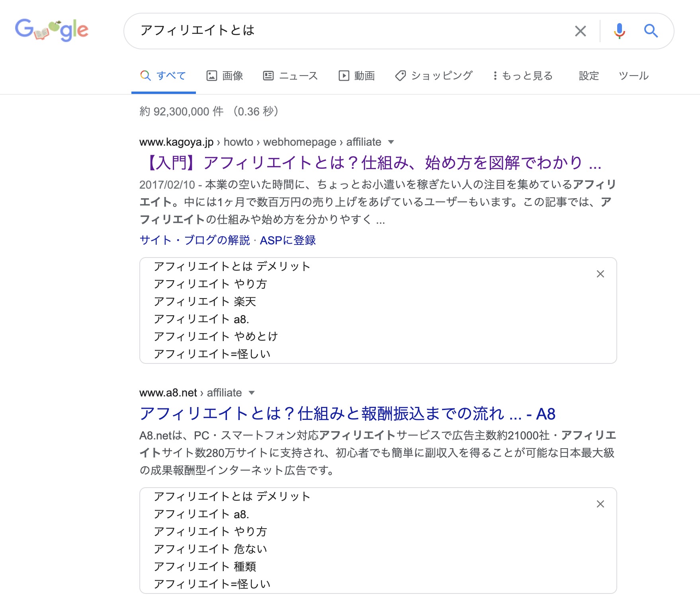This screenshot has width=700, height=609.
Task: Select the ショッピング shopping tab
Action: click(x=434, y=76)
